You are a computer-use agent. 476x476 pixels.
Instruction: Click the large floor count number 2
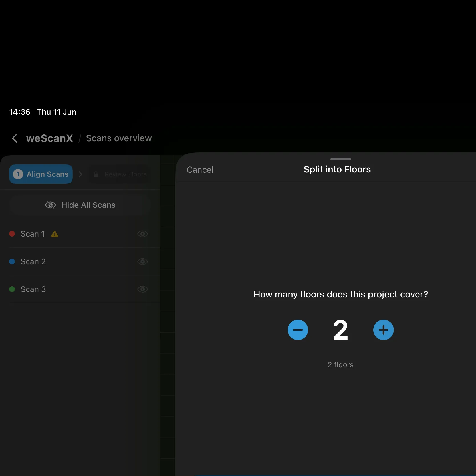[340, 330]
